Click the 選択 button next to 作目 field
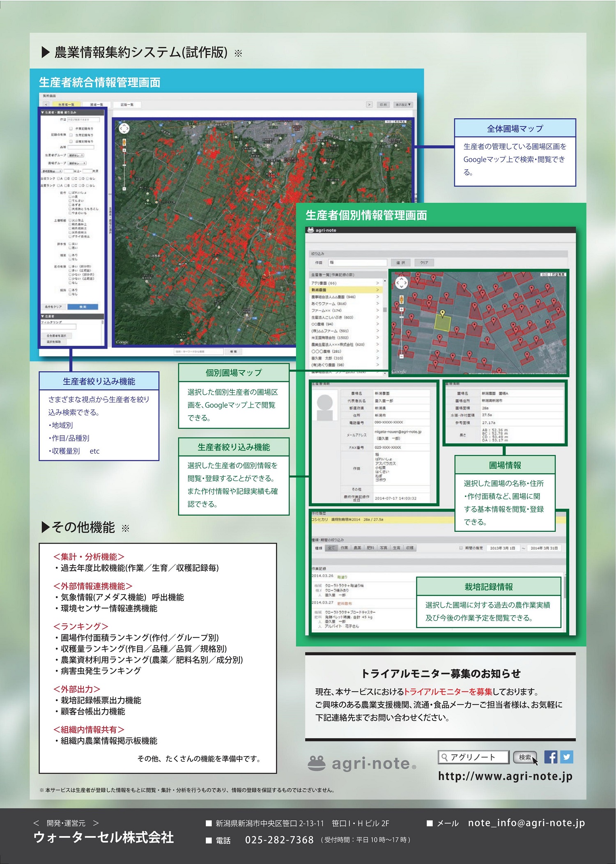 tap(401, 262)
